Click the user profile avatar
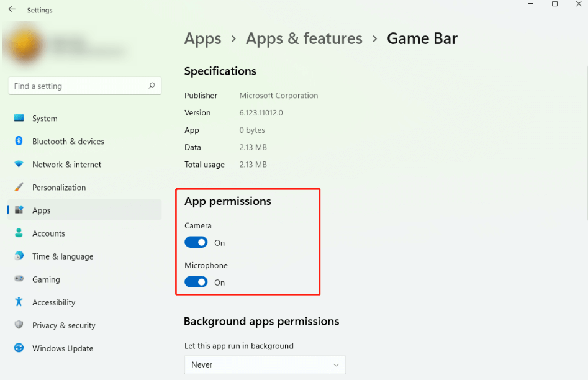Screen dimensions: 588x380 click(x=25, y=44)
